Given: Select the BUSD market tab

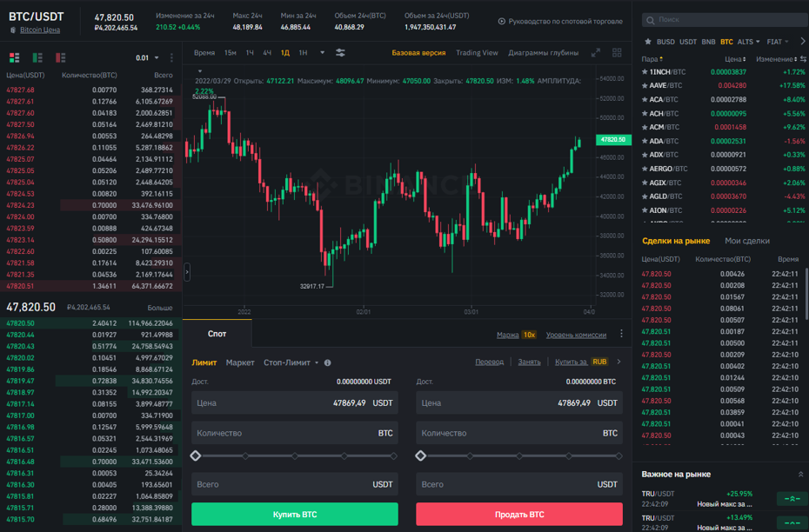Looking at the screenshot, I should pos(665,42).
